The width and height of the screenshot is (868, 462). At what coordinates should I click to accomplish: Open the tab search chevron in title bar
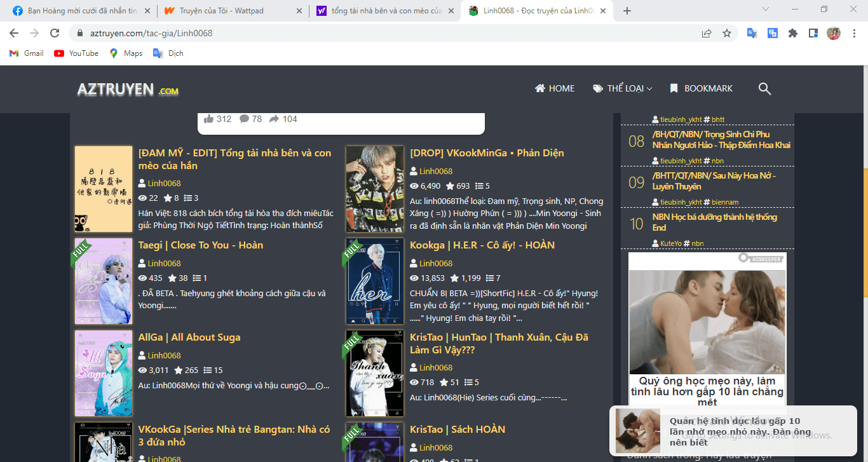(x=766, y=10)
